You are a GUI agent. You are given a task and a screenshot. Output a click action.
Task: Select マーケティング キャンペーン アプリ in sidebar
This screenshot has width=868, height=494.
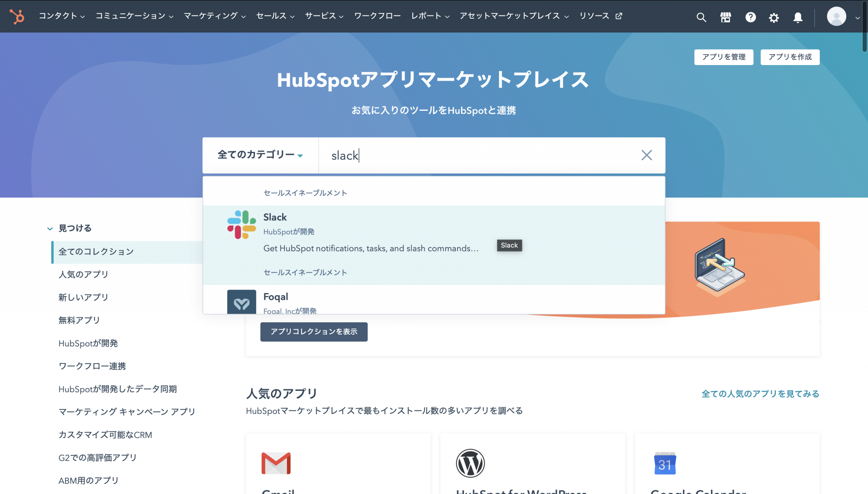127,412
